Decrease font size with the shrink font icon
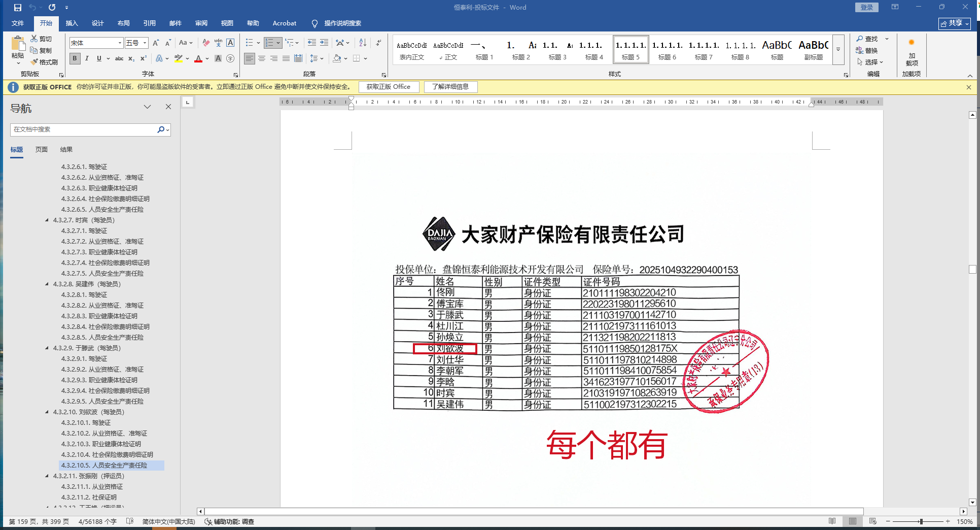 (168, 43)
